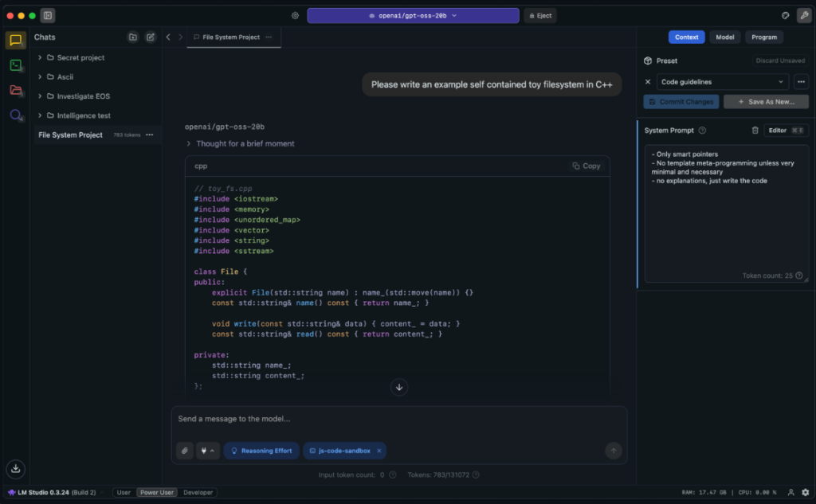
Task: Open the Downloads panel at bottom left
Action: 16,469
